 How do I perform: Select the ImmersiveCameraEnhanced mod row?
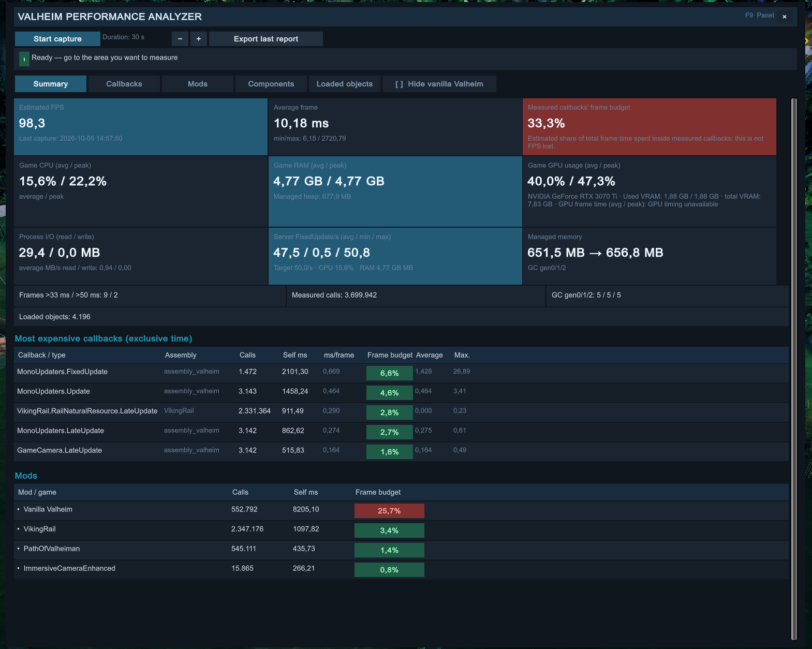point(401,569)
